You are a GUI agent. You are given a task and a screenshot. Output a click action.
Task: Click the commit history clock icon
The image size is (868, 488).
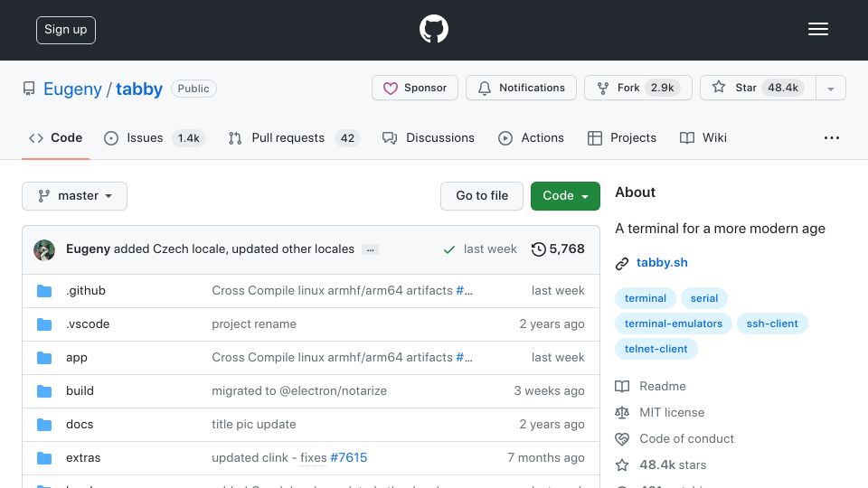pyautogui.click(x=538, y=249)
